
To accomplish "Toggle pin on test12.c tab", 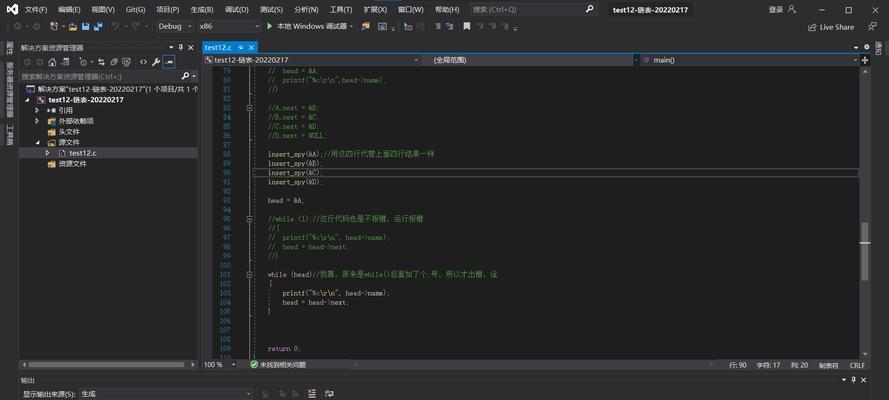I will [241, 48].
